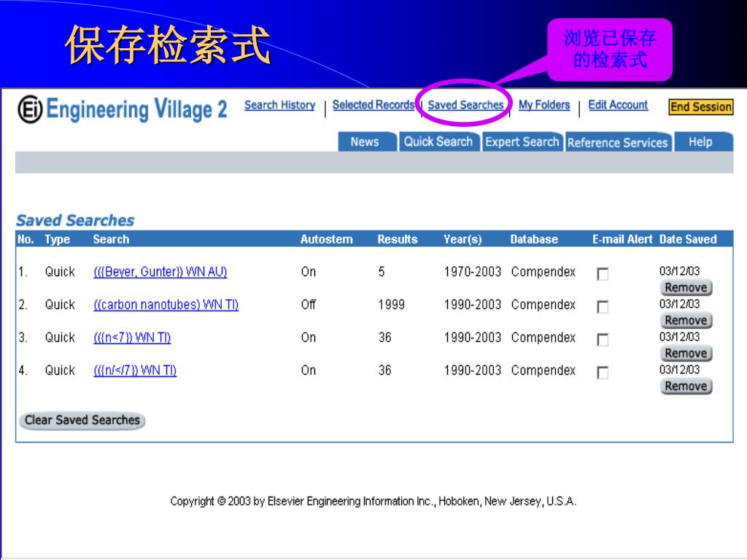
Task: Open the Selected Records link
Action: tap(373, 105)
